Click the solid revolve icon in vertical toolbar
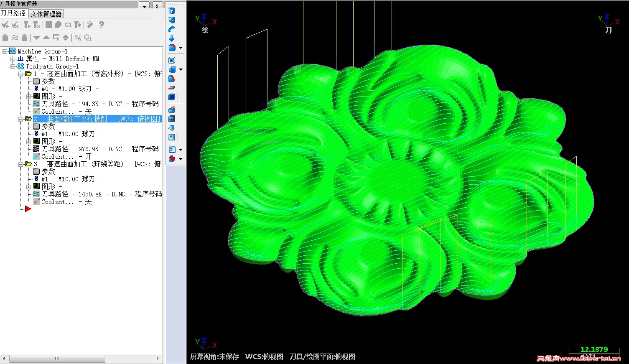Screen dimensions: 629x364 tap(172, 20)
